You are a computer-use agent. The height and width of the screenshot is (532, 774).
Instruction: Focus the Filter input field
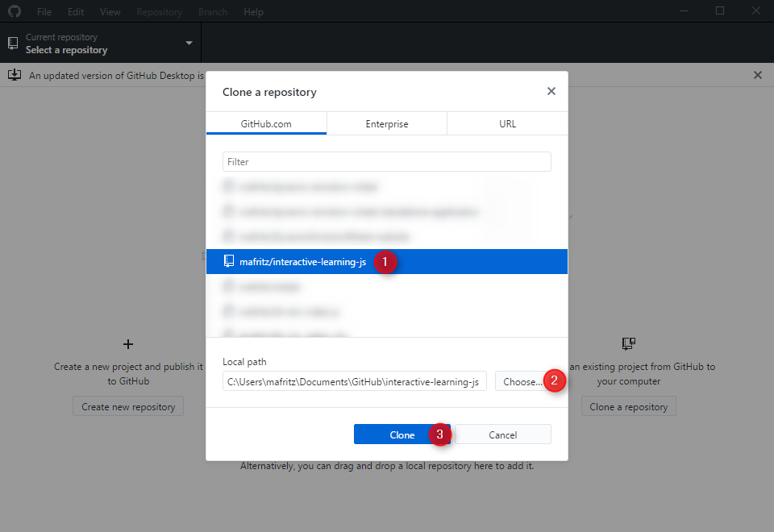(386, 162)
